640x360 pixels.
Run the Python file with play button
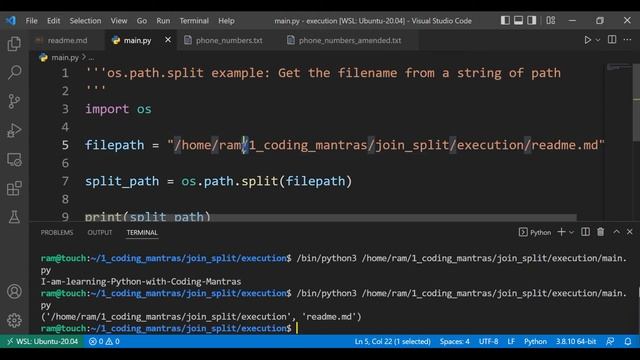[587, 40]
